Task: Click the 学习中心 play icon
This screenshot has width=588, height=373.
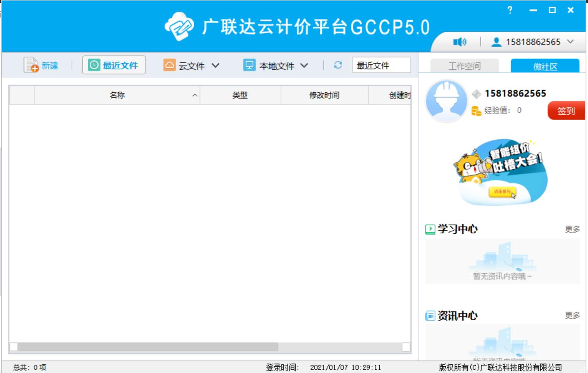Action: [x=430, y=229]
